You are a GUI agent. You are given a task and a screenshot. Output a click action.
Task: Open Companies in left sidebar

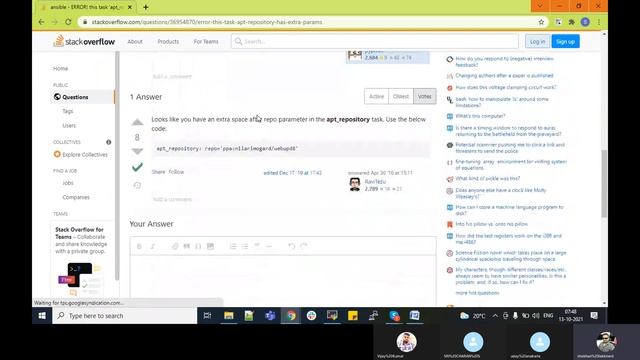(x=76, y=197)
